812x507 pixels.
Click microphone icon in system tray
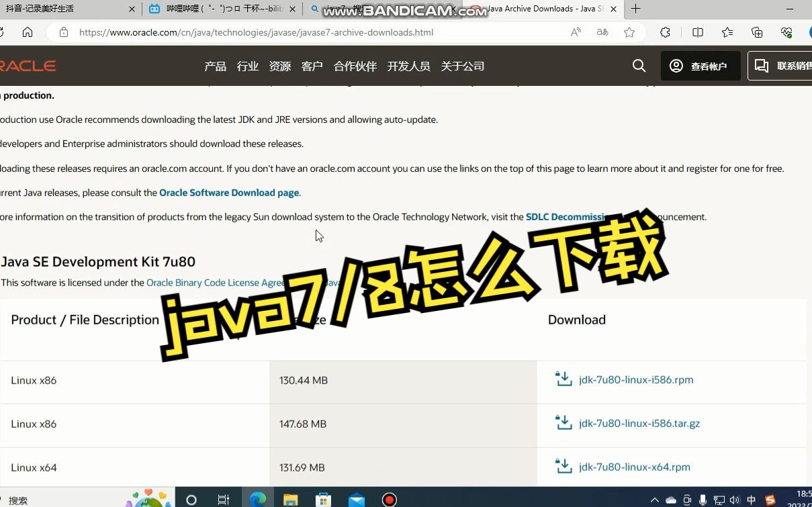click(703, 500)
